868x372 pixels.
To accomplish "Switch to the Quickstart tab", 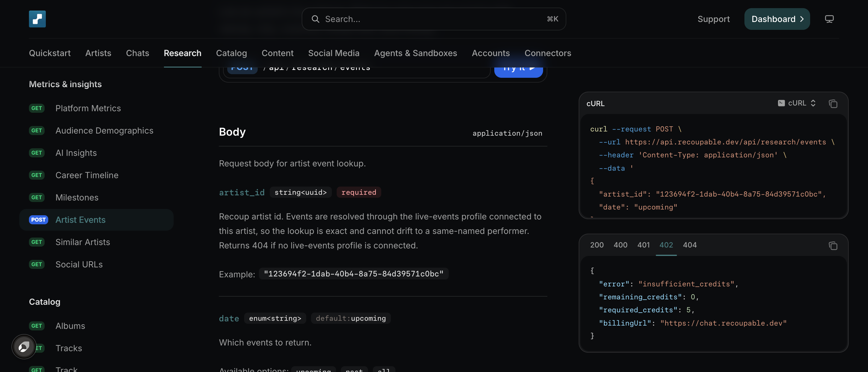I will pyautogui.click(x=50, y=53).
